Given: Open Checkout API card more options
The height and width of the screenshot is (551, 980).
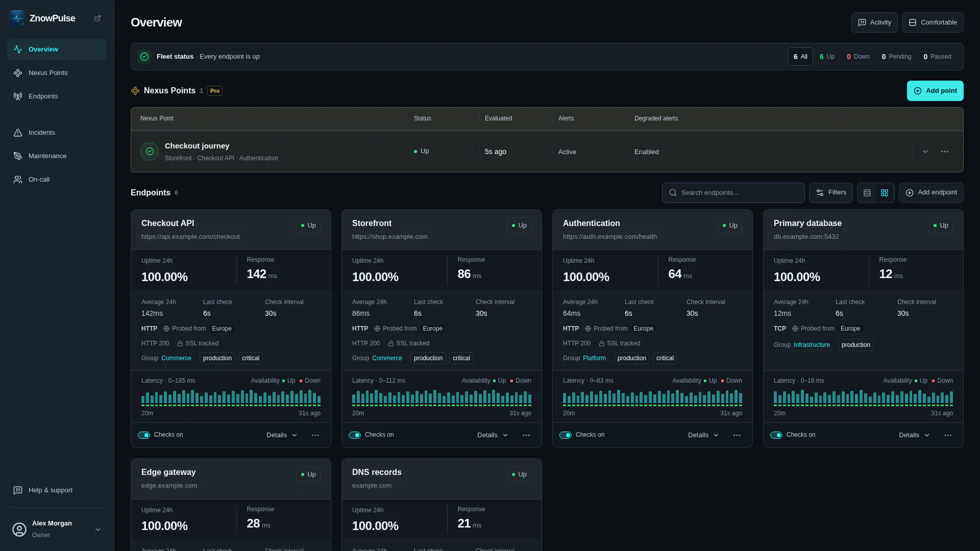Looking at the screenshot, I should click(315, 435).
